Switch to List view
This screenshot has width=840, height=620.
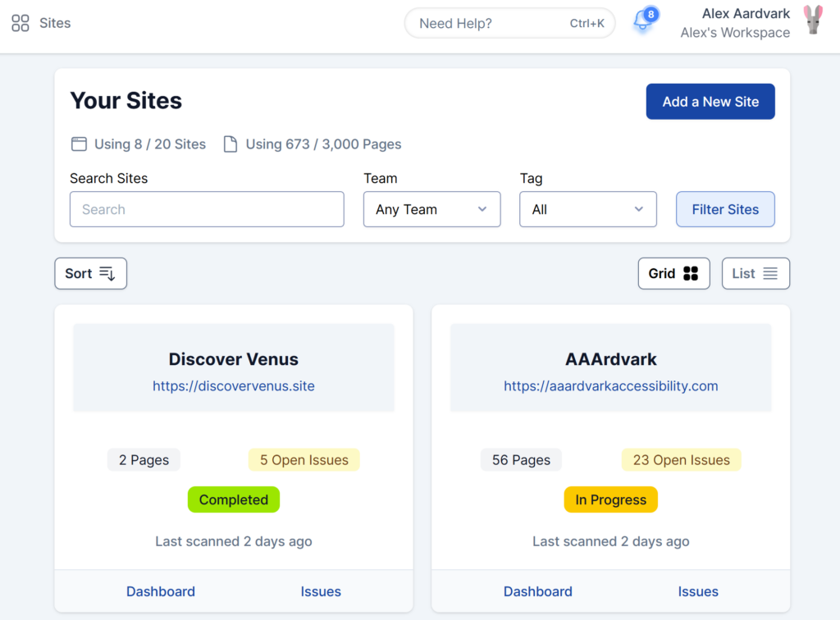click(755, 273)
